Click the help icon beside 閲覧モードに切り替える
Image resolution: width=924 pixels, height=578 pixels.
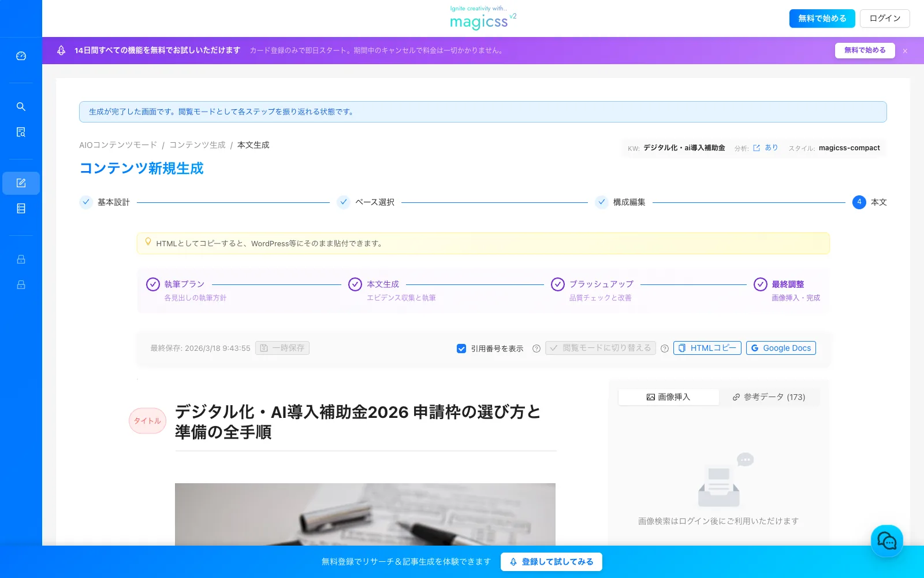tap(665, 349)
